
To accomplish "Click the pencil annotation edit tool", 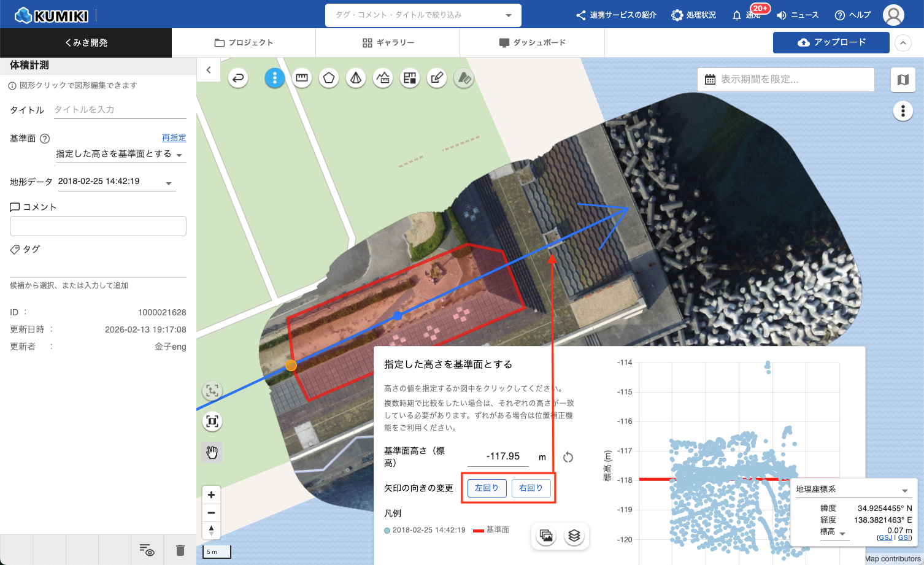I will 437,78.
